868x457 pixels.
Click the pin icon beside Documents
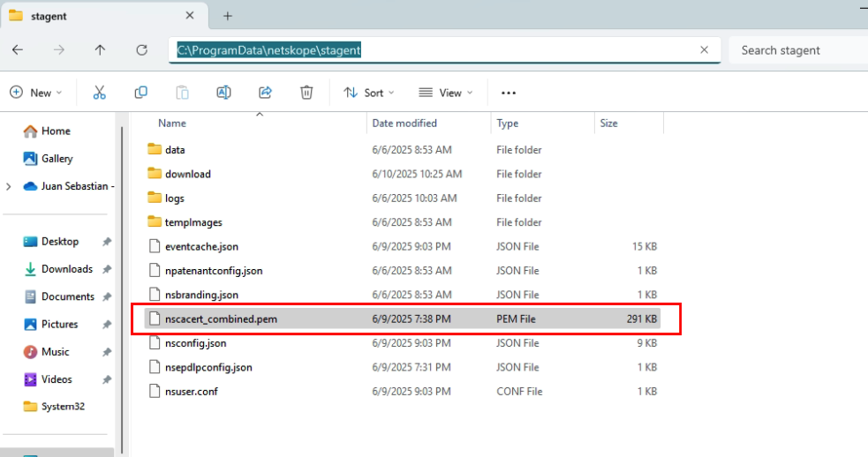pyautogui.click(x=107, y=297)
